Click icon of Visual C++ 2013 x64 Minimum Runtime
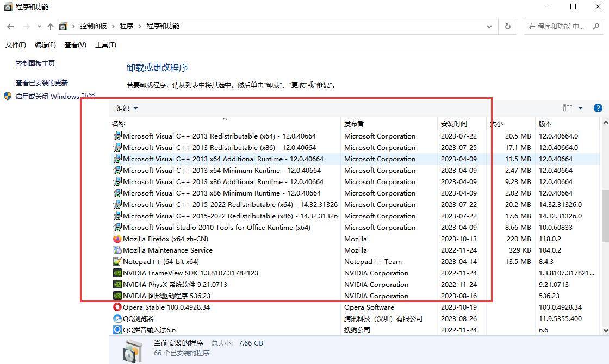This screenshot has width=609, height=364. [117, 171]
